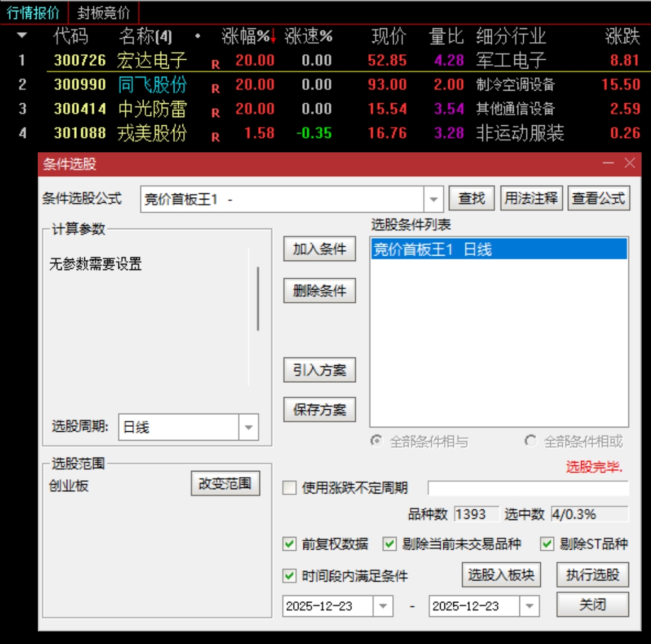Click the 保存方案 button
This screenshot has height=644, width=651.
pos(319,409)
